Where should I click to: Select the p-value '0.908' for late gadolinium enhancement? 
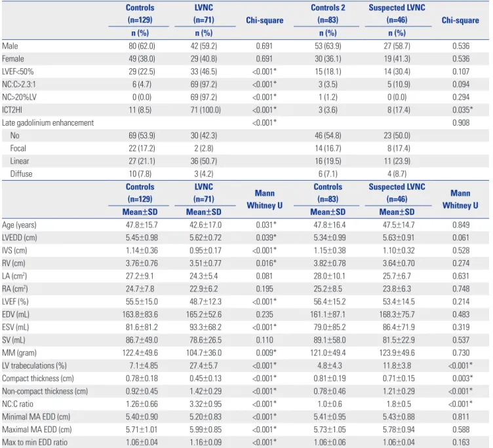coord(461,123)
